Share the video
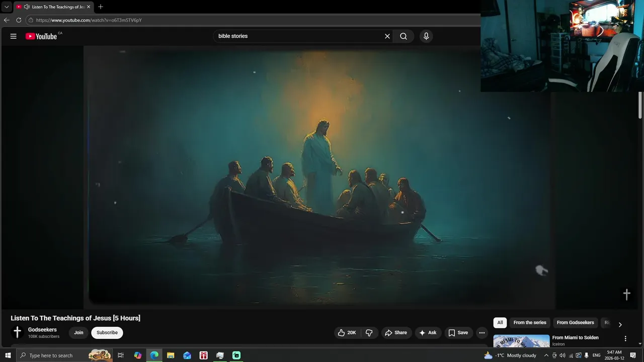This screenshot has width=644, height=362. 396,333
